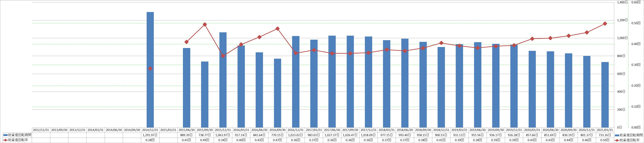Screen dimensions: 644x143
Task: Select the 955.56日 table cell
Action: [x=478, y=135]
